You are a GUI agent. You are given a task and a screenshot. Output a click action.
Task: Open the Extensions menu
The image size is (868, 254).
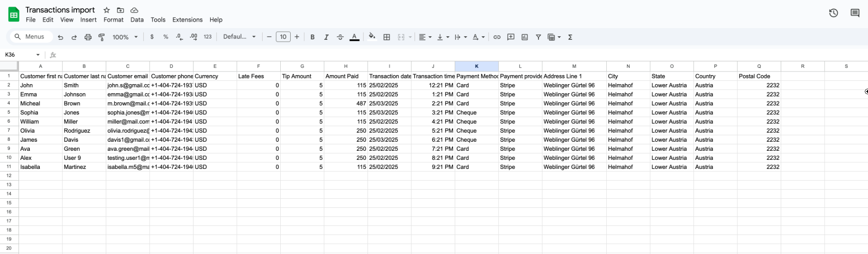(x=187, y=20)
